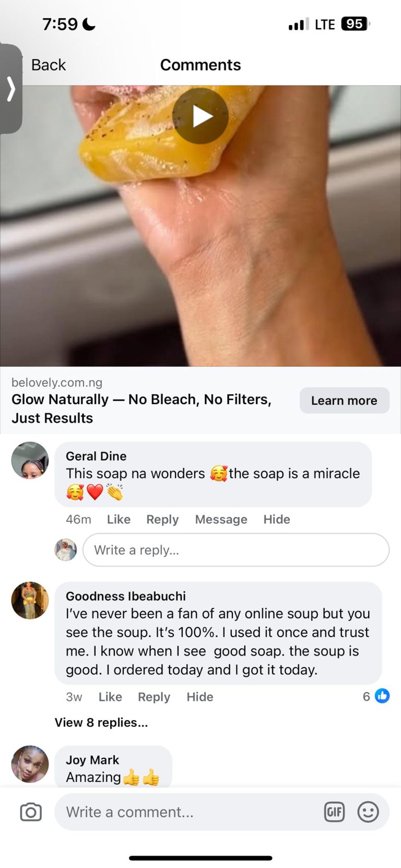401x868 pixels.
Task: Message Geral Dine
Action: click(221, 519)
